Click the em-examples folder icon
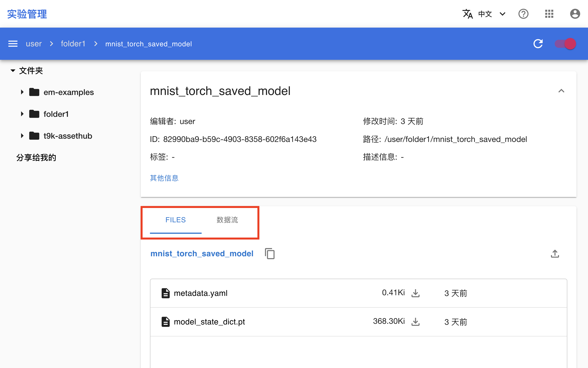 [34, 92]
